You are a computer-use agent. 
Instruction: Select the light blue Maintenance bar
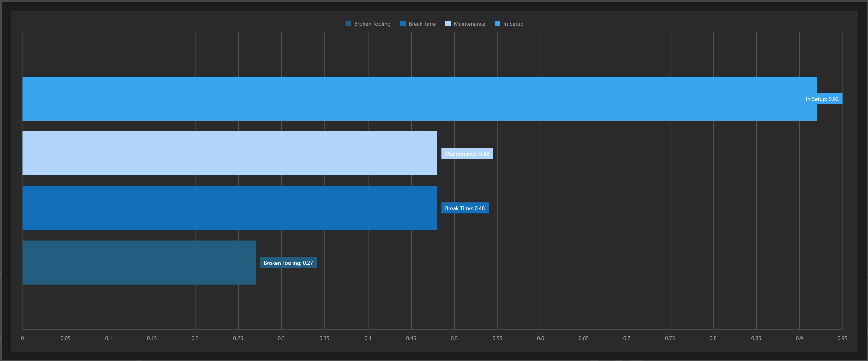click(x=229, y=153)
